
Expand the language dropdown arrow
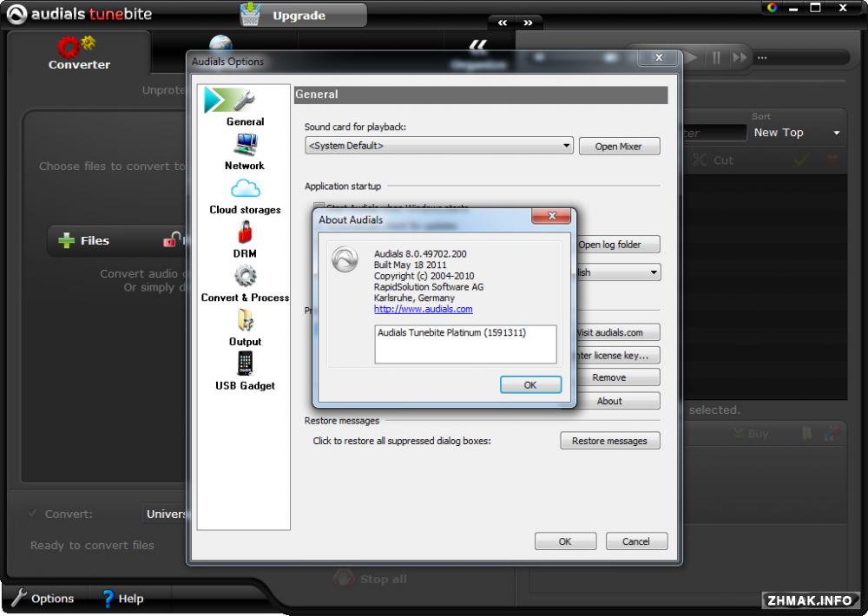click(x=654, y=272)
